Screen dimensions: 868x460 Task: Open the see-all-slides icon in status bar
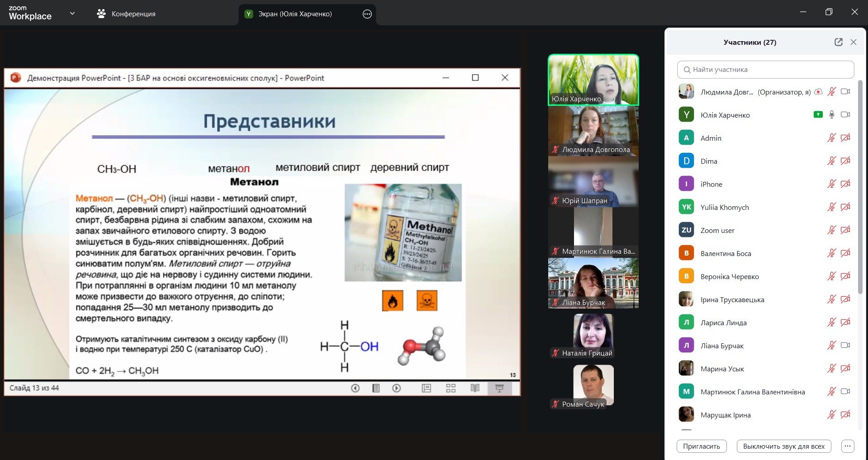[376, 388]
